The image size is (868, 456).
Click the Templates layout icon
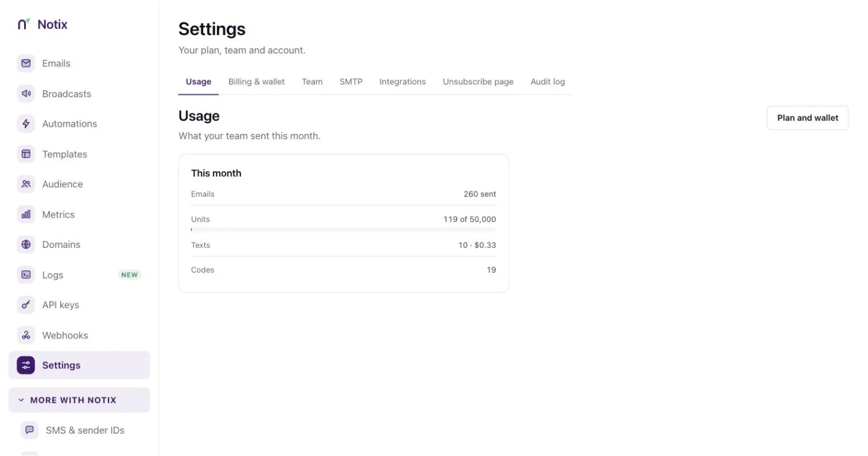pos(26,154)
